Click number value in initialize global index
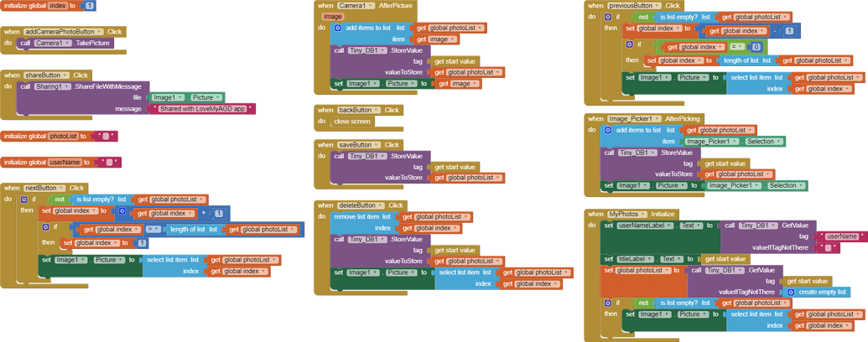Image resolution: width=868 pixels, height=342 pixels. pyautogui.click(x=90, y=6)
